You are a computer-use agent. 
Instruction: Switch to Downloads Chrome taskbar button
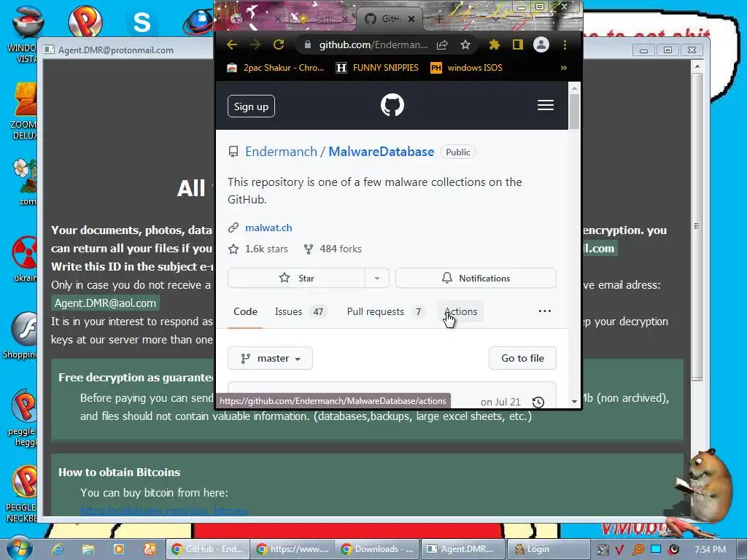[x=377, y=549]
